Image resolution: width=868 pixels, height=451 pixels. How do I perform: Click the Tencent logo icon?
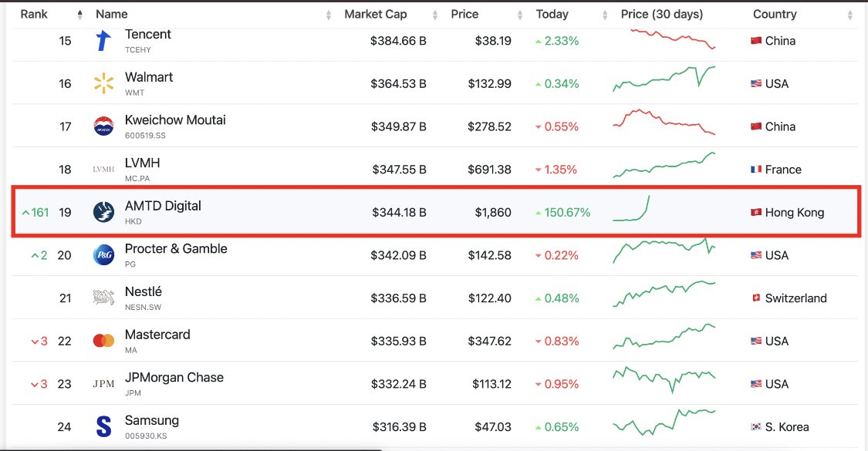(x=103, y=41)
